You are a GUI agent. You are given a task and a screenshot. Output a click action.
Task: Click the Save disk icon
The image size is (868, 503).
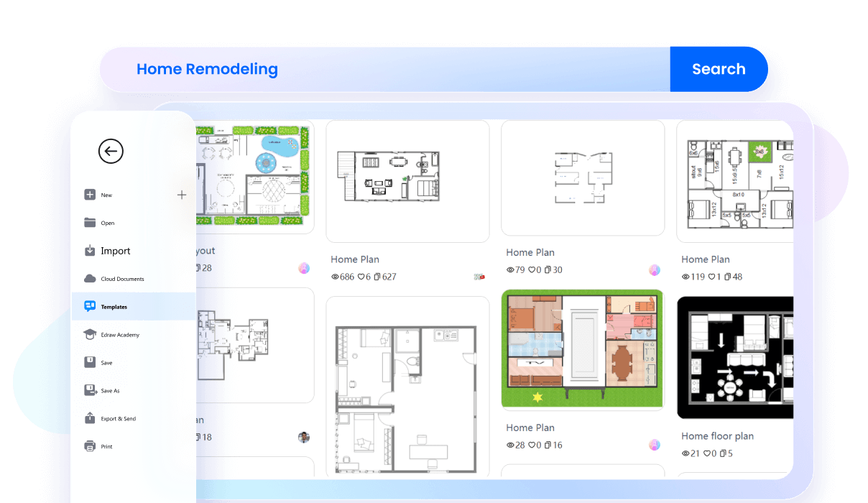(90, 363)
